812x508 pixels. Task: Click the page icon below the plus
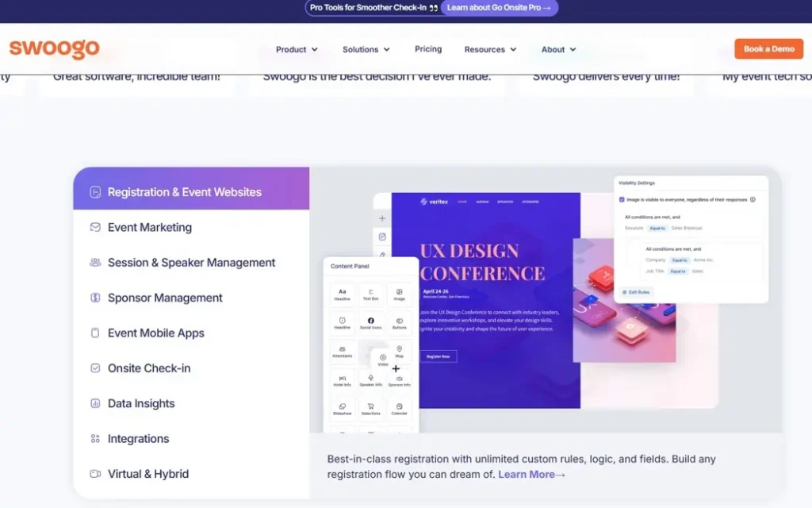(x=382, y=237)
